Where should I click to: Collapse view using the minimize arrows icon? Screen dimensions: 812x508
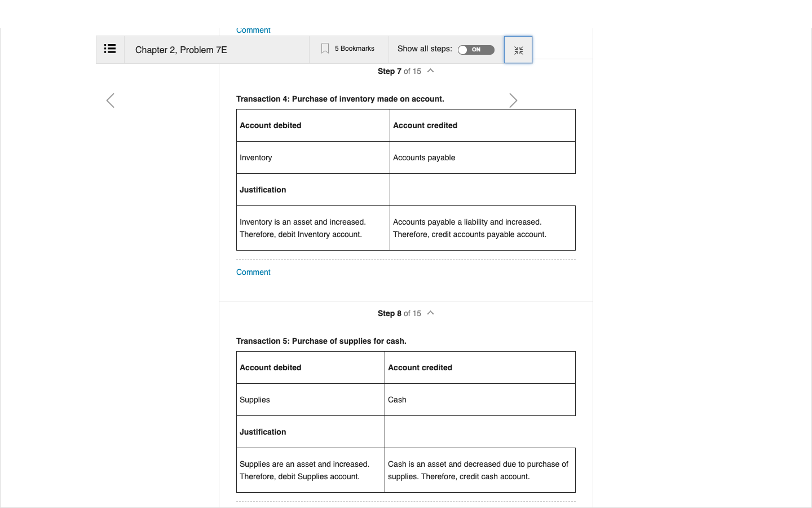click(518, 50)
